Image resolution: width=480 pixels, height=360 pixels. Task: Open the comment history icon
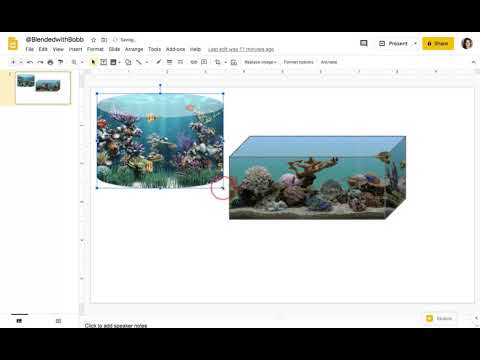(364, 43)
